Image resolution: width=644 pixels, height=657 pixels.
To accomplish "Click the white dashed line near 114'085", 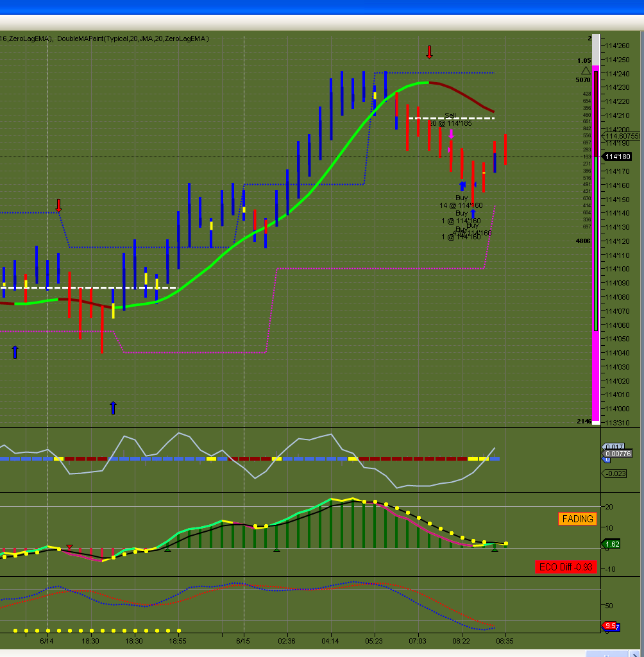I will click(x=89, y=288).
